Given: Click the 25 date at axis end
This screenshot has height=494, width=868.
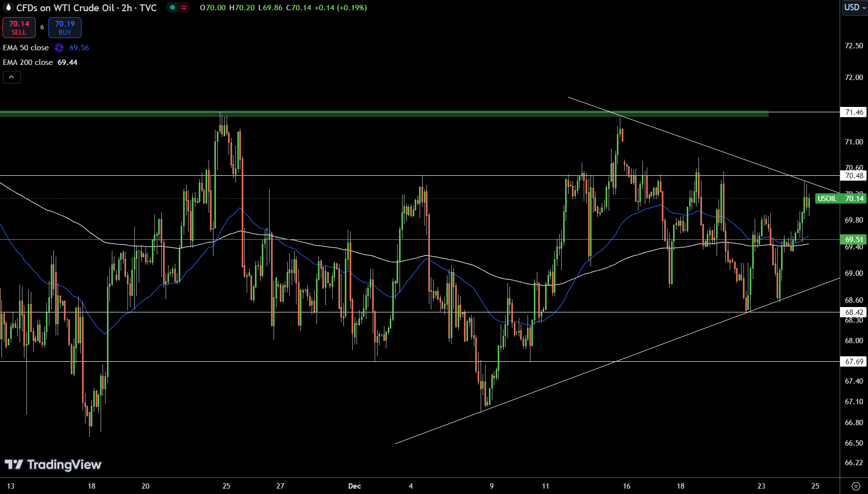Looking at the screenshot, I should [x=815, y=486].
